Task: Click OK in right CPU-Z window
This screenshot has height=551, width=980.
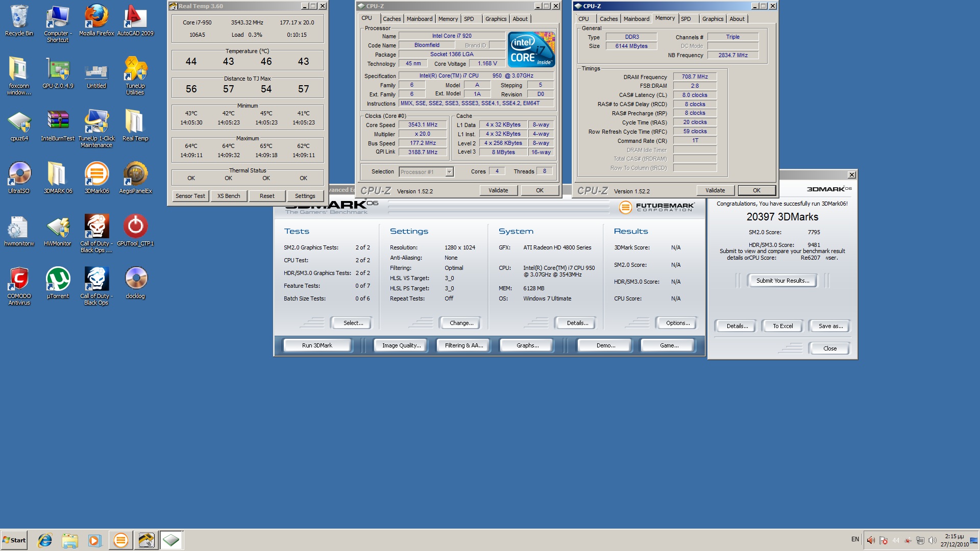Action: [756, 190]
